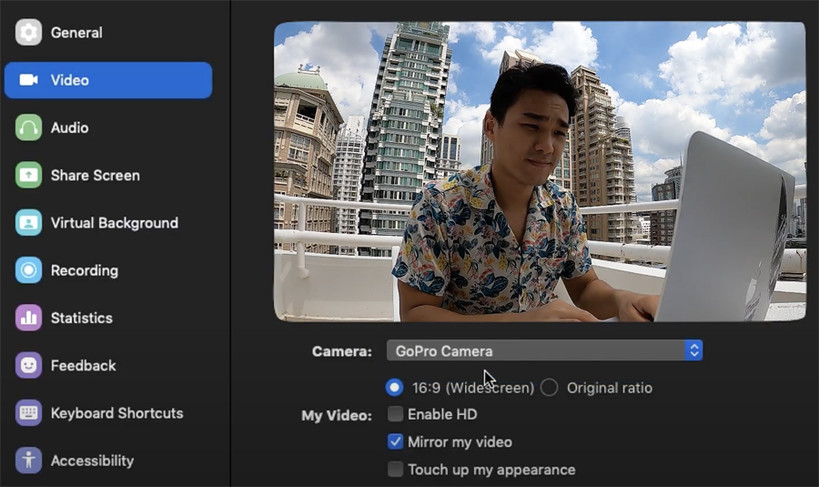Open Virtual Background icon

[28, 223]
